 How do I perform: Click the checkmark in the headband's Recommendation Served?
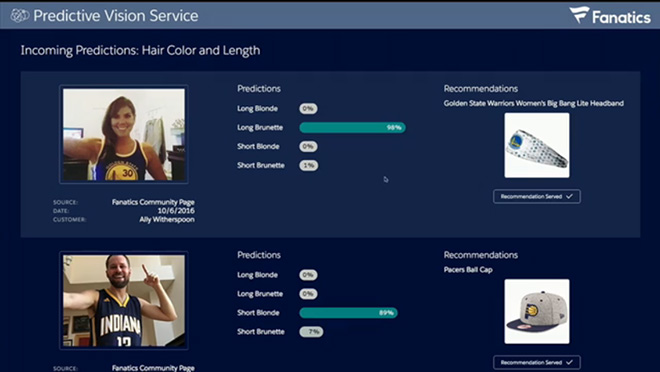coord(570,197)
